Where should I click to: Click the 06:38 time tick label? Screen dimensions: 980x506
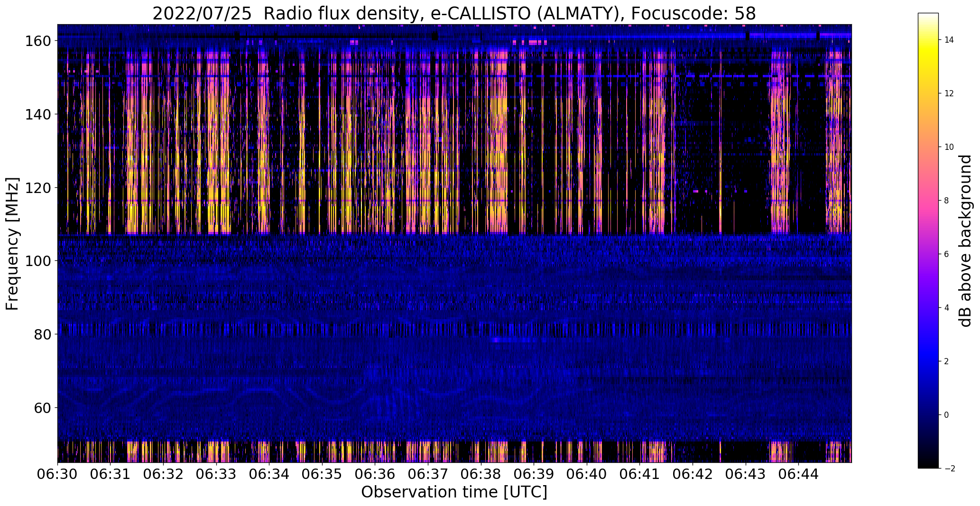481,474
